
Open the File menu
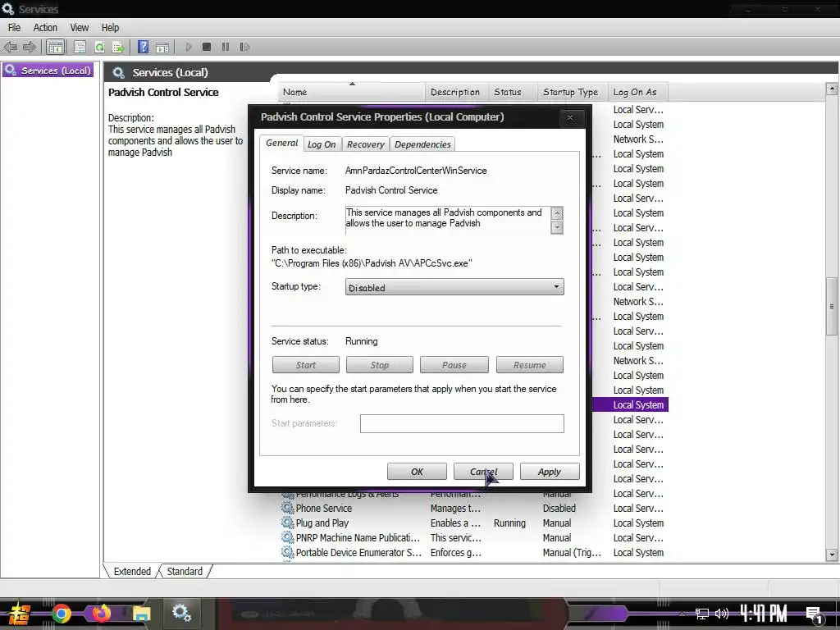[x=15, y=27]
